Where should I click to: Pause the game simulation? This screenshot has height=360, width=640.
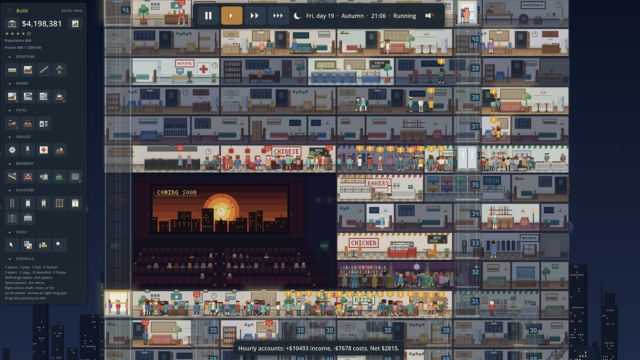click(x=208, y=16)
